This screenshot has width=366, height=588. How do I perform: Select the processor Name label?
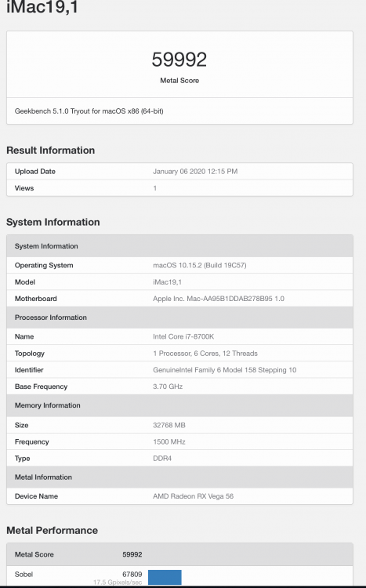point(24,336)
